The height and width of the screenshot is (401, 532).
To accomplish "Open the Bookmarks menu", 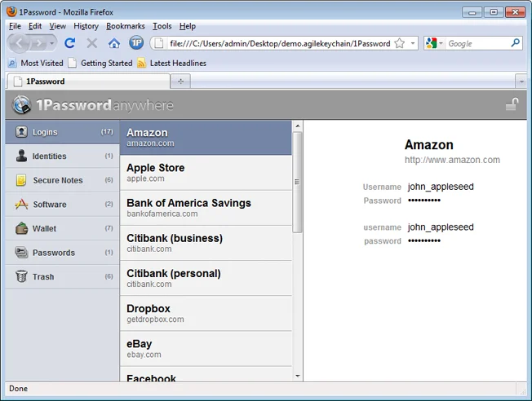I will coord(125,26).
